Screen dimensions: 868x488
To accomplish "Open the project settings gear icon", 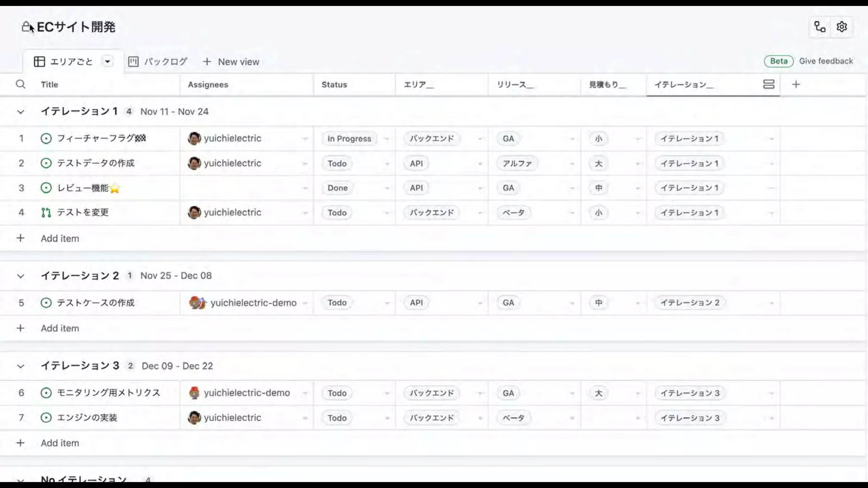I will 841,27.
